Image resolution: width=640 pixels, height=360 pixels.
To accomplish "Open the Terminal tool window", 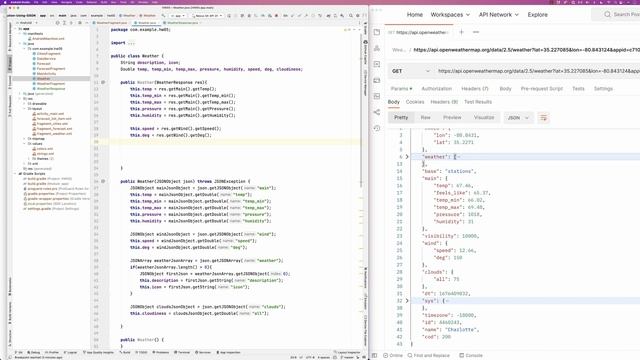I will click(x=182, y=352).
